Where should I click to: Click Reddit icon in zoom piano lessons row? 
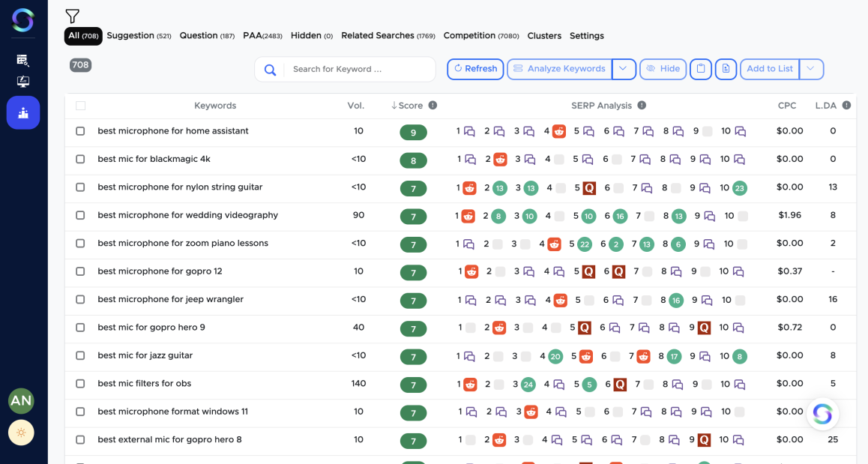pos(554,244)
